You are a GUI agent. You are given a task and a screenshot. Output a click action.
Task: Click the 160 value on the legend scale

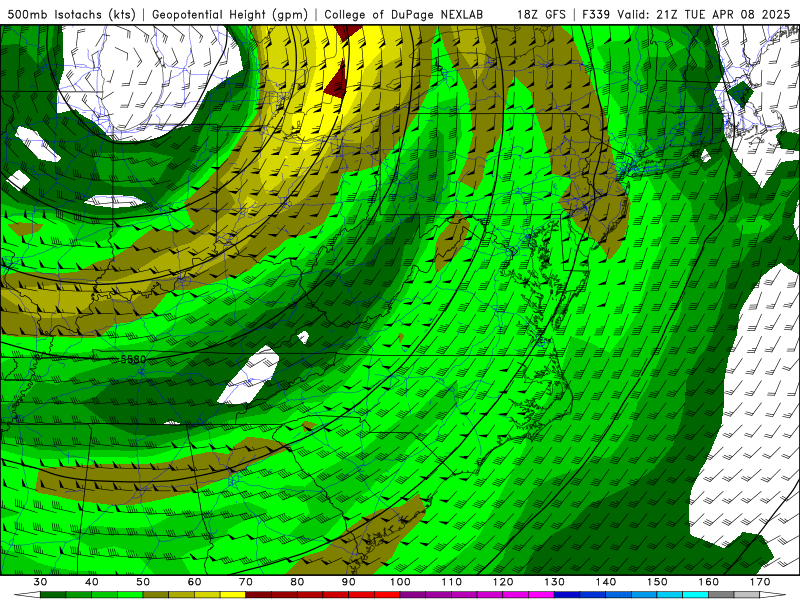click(709, 582)
